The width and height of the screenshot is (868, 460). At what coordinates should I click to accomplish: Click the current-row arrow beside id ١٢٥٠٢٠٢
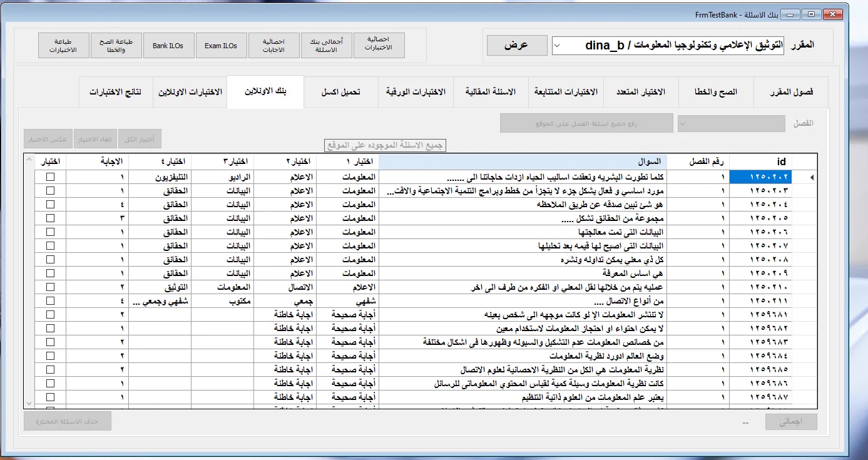click(x=812, y=177)
